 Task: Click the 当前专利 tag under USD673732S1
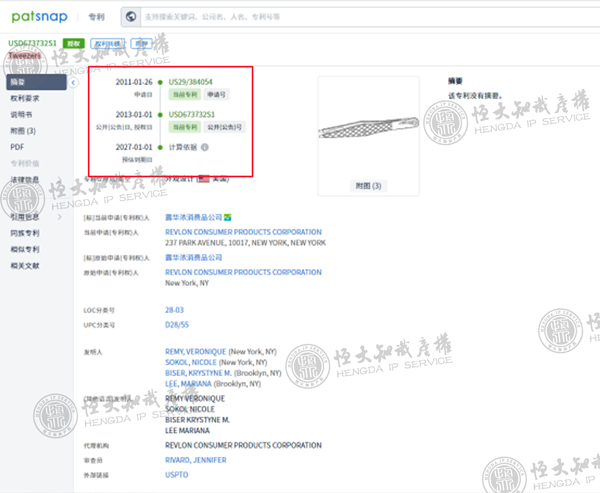(185, 127)
